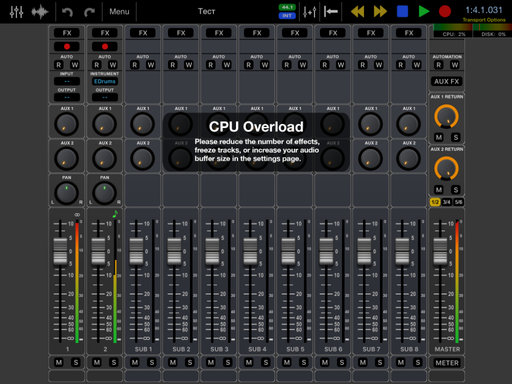Open the METER view
The width and height of the screenshot is (512, 384).
tap(447, 363)
